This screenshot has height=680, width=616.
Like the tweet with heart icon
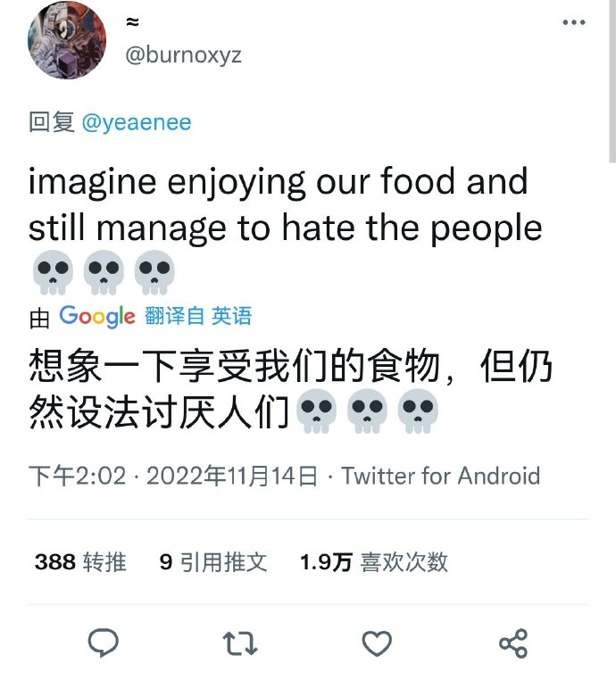coord(377,643)
